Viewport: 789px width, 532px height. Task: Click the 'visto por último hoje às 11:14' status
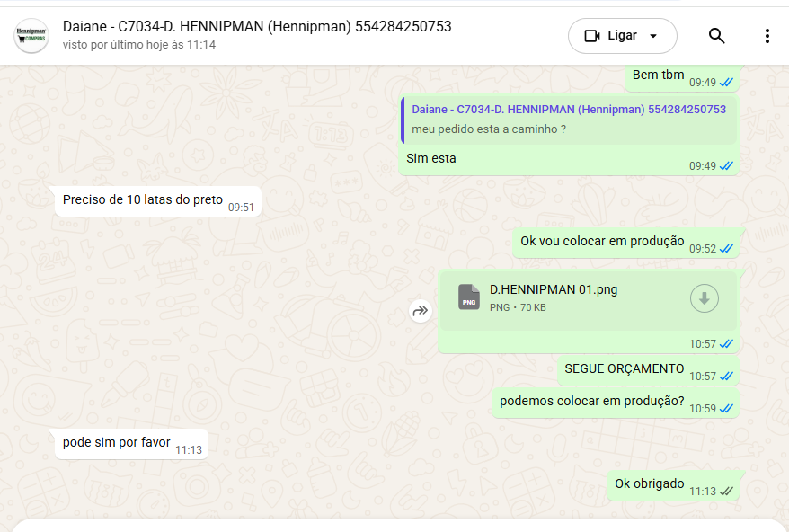click(x=139, y=45)
